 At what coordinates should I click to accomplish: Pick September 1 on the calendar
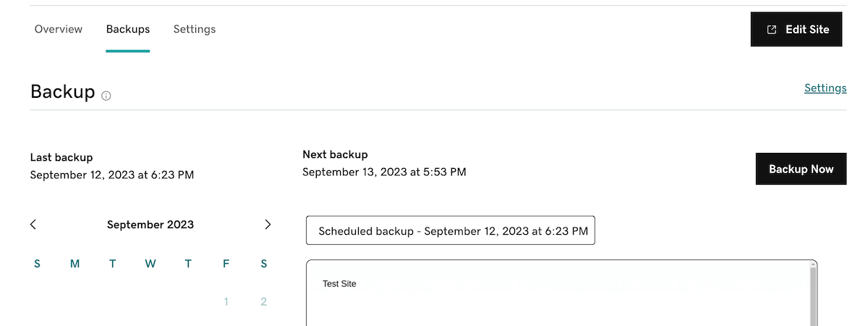click(x=226, y=302)
